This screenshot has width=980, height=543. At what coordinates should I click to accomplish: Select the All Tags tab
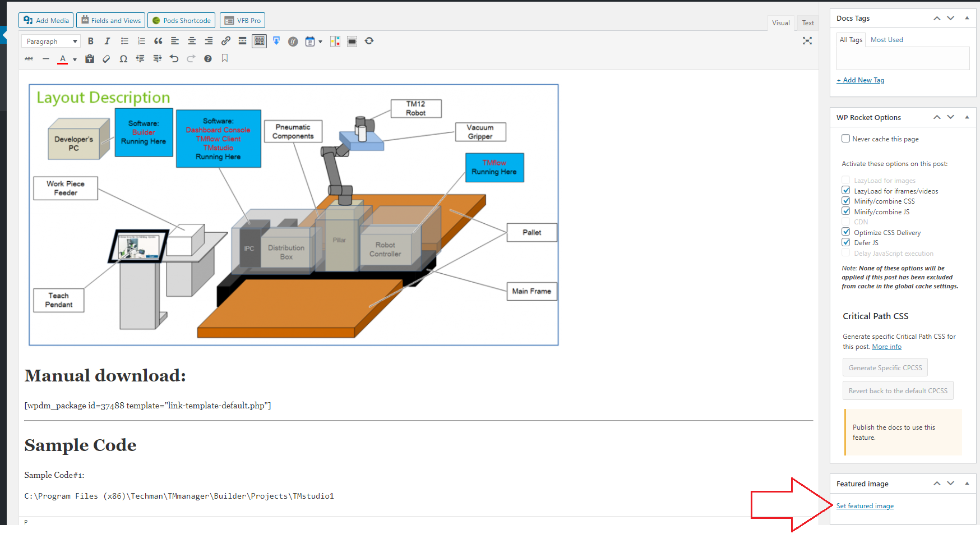(851, 40)
